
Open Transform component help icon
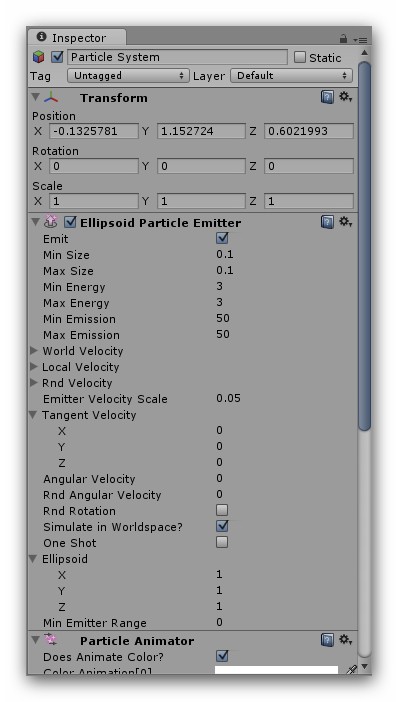pyautogui.click(x=327, y=97)
